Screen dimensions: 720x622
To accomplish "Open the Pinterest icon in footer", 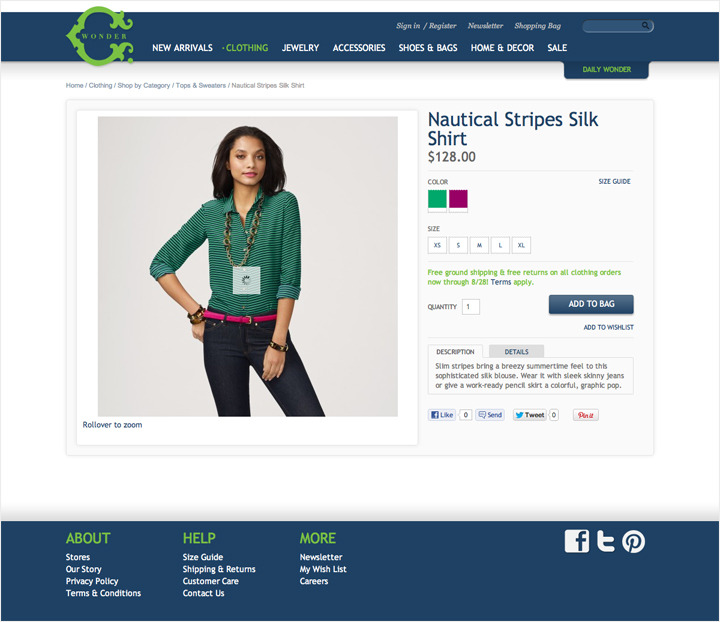I will tap(634, 541).
